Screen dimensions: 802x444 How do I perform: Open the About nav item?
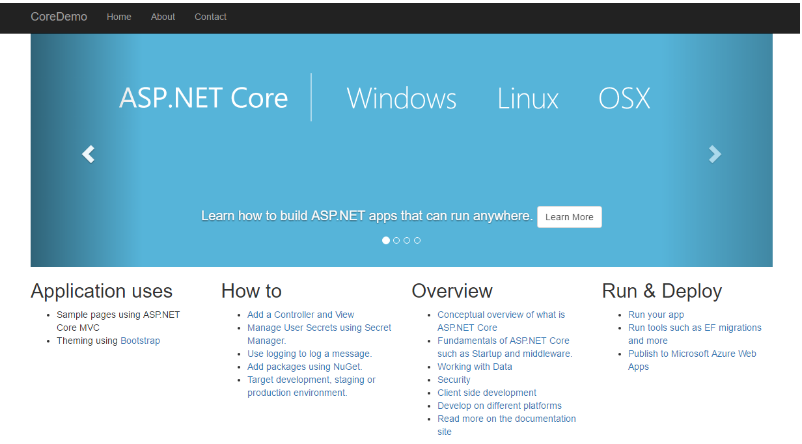(x=163, y=17)
